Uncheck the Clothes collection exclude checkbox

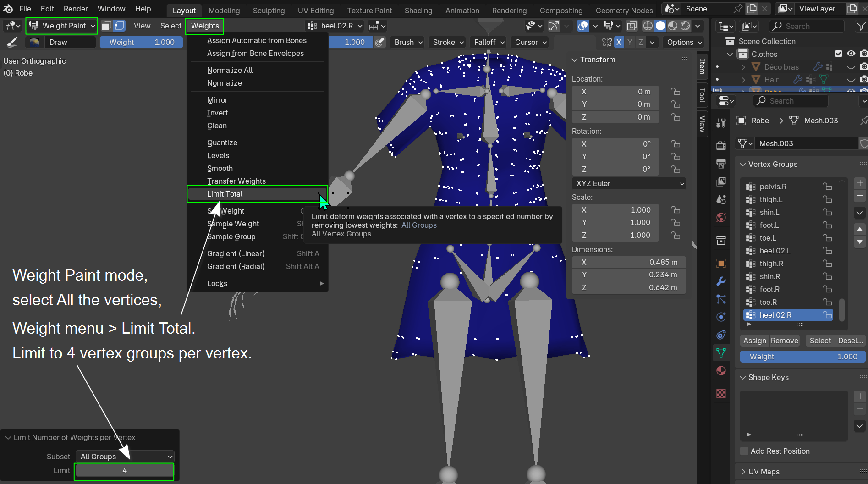point(839,54)
